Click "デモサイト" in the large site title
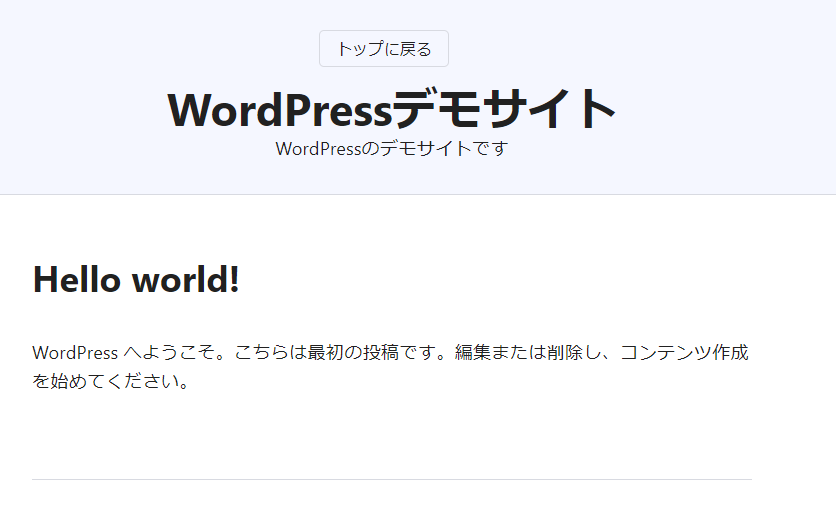836x517 pixels. pos(504,109)
